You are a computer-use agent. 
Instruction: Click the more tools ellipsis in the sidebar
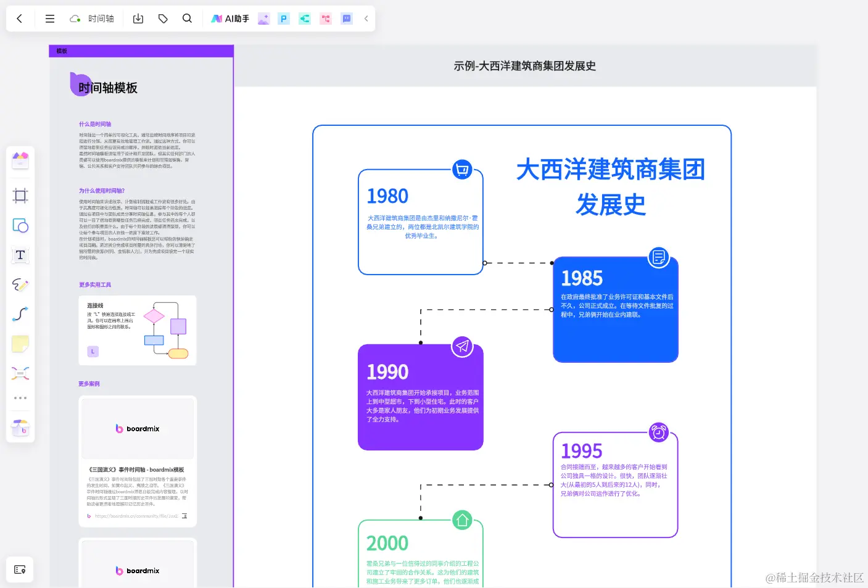(20, 397)
